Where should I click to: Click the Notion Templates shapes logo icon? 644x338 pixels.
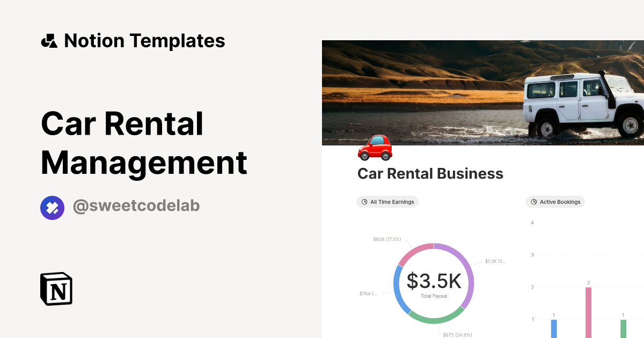[49, 41]
